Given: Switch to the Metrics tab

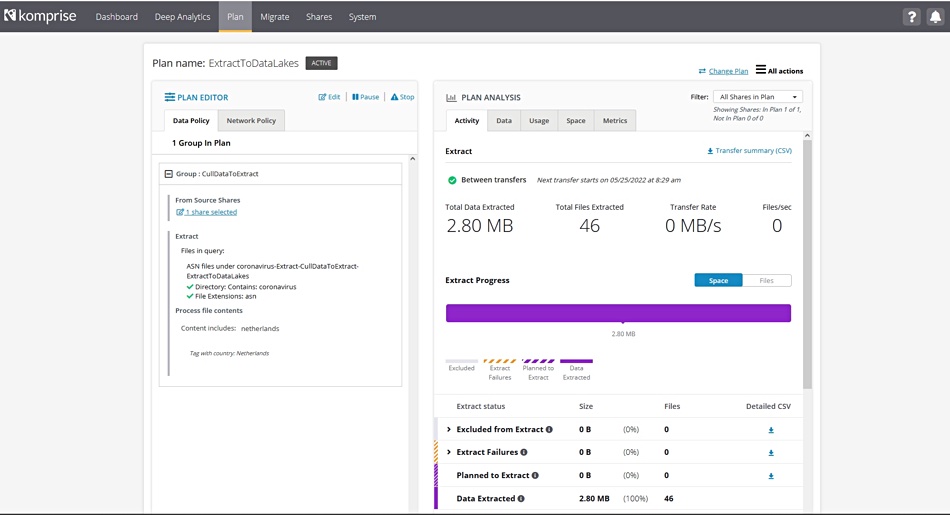Looking at the screenshot, I should click(615, 121).
